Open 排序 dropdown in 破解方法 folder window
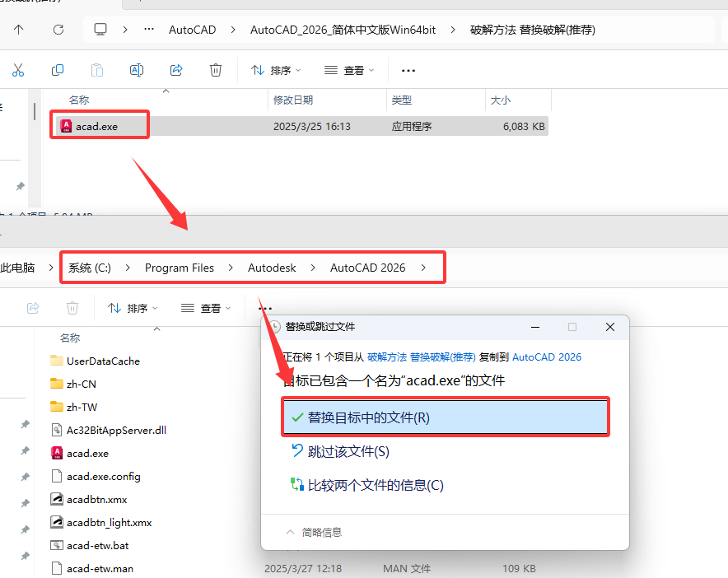 click(276, 70)
